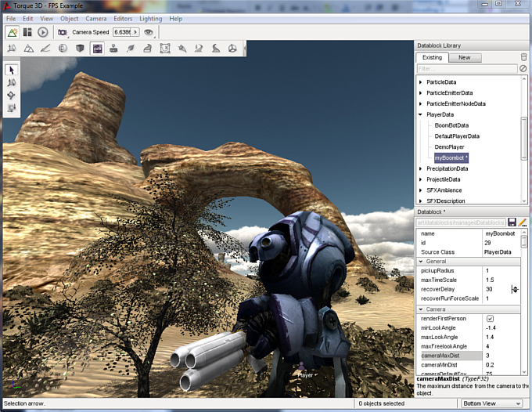Select the arrow selection tool
This screenshot has width=532, height=412.
(x=12, y=70)
